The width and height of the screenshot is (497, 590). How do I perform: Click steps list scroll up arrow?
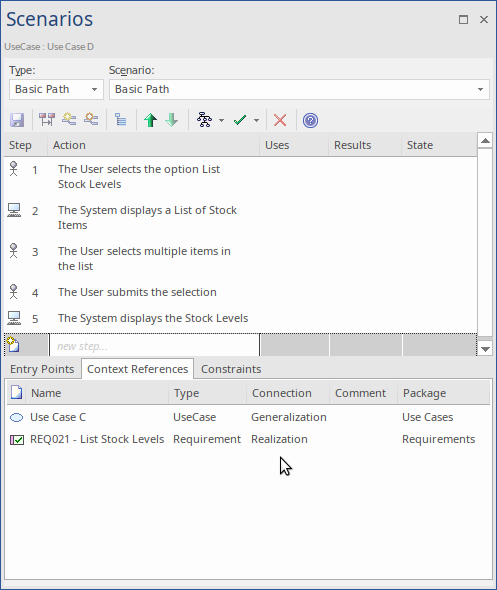pyautogui.click(x=485, y=141)
